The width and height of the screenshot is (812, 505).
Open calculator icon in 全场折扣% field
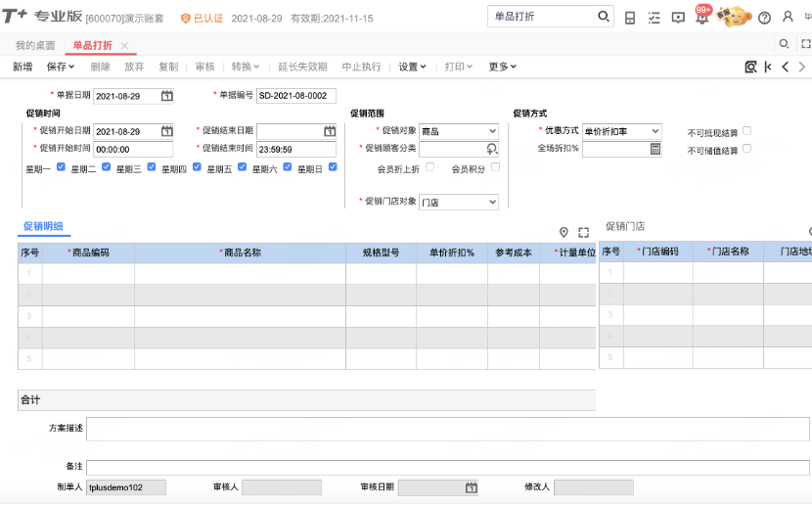click(655, 149)
